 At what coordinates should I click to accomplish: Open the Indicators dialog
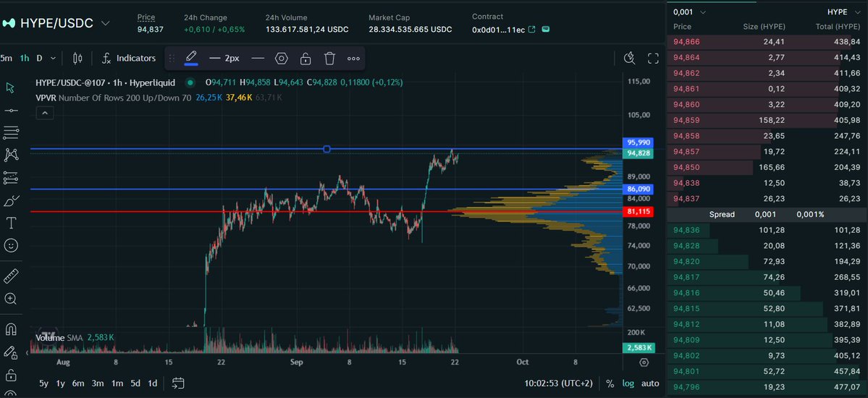[128, 58]
